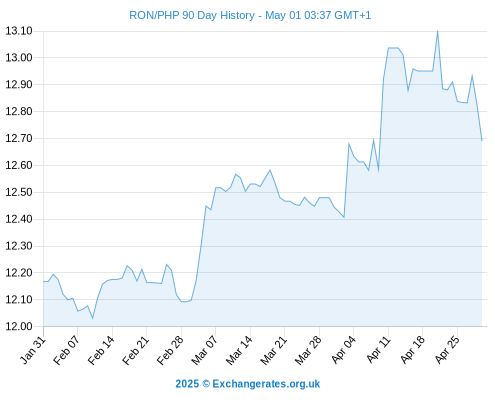
Task: Select the Apr 25 date label
Action: coord(447,350)
